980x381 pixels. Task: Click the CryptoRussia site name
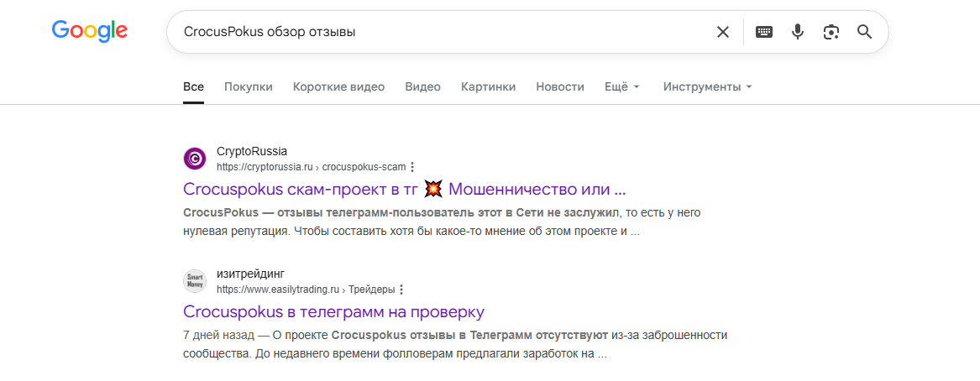[x=252, y=152]
